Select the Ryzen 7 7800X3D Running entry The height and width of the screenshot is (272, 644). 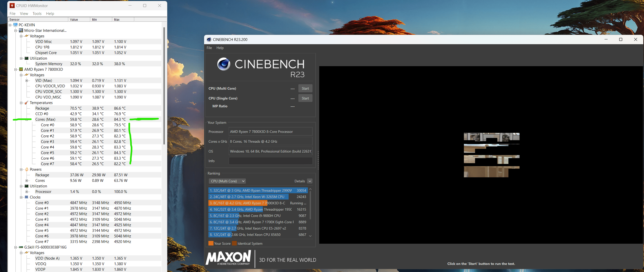tap(258, 203)
